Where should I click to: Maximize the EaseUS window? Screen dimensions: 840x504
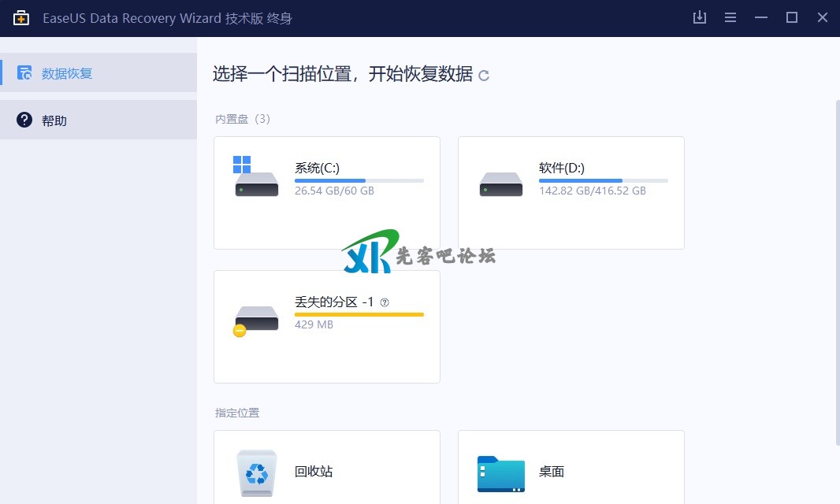pyautogui.click(x=791, y=17)
